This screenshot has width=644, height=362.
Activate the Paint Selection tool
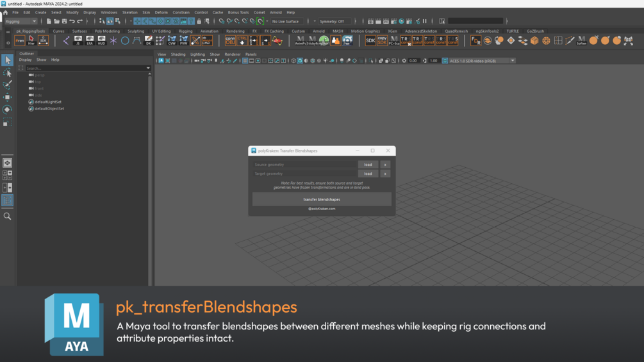[8, 85]
